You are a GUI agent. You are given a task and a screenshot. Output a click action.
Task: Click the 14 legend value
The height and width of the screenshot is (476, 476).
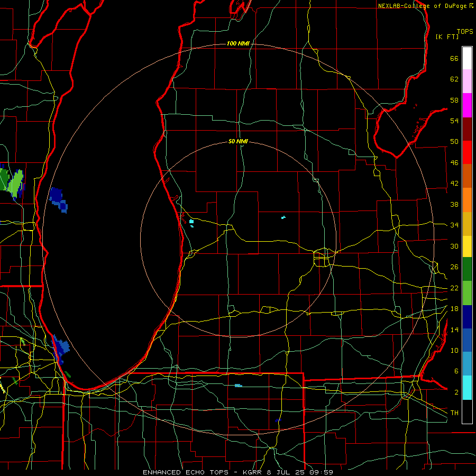pyautogui.click(x=454, y=329)
